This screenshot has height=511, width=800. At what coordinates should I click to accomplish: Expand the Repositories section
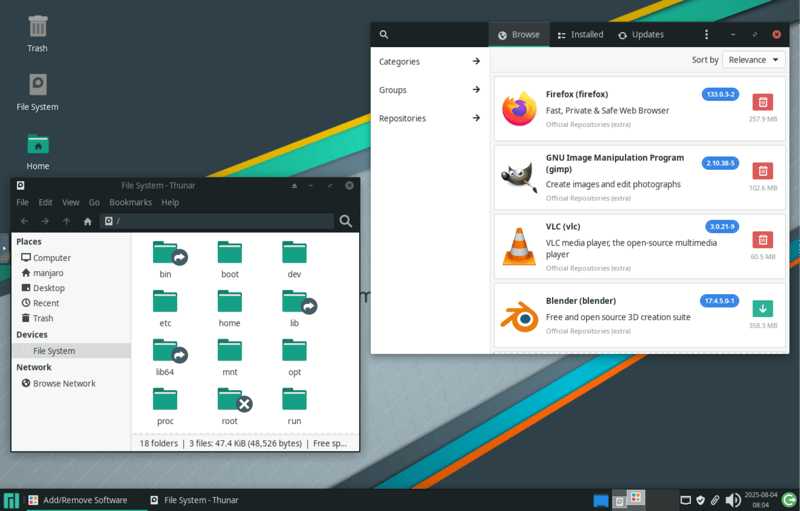[x=430, y=118]
